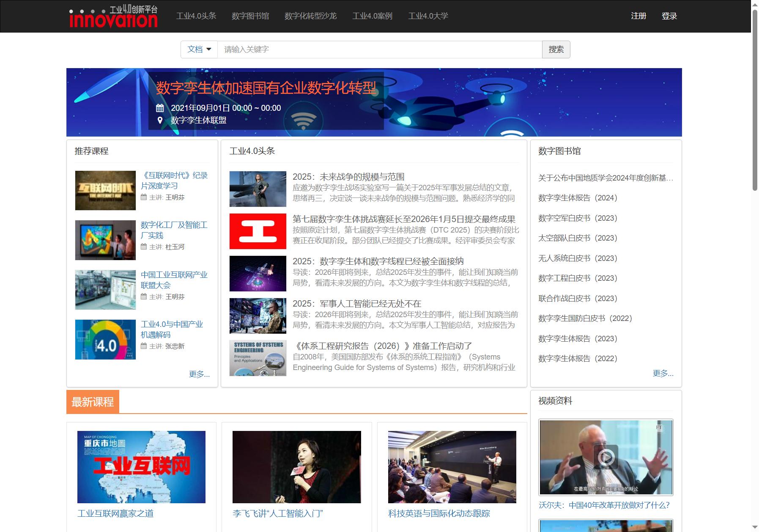Open the 工业4.0头条 nav menu
Image resolution: width=759 pixels, height=532 pixels.
coord(196,16)
